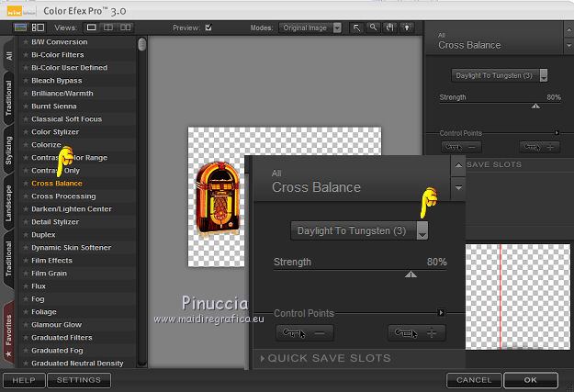This screenshot has width=574, height=392.
Task: Click the lightbulb background color icon
Action: point(405,28)
